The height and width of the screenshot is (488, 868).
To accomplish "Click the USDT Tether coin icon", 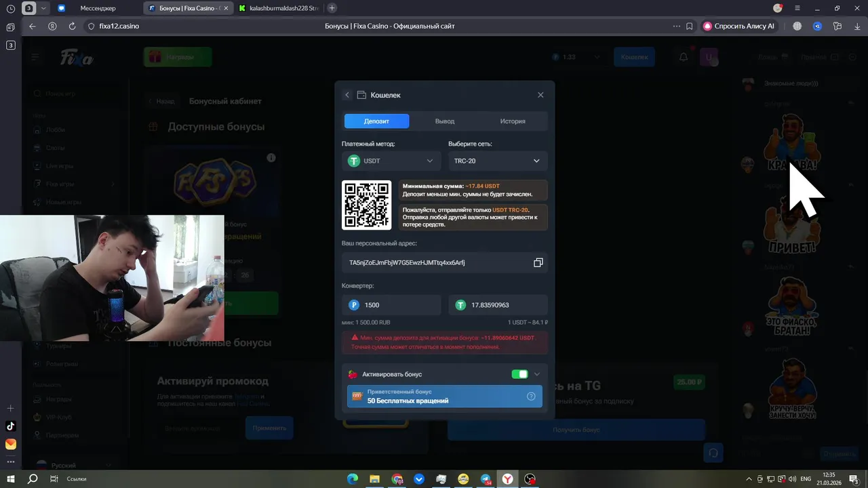I will click(354, 161).
